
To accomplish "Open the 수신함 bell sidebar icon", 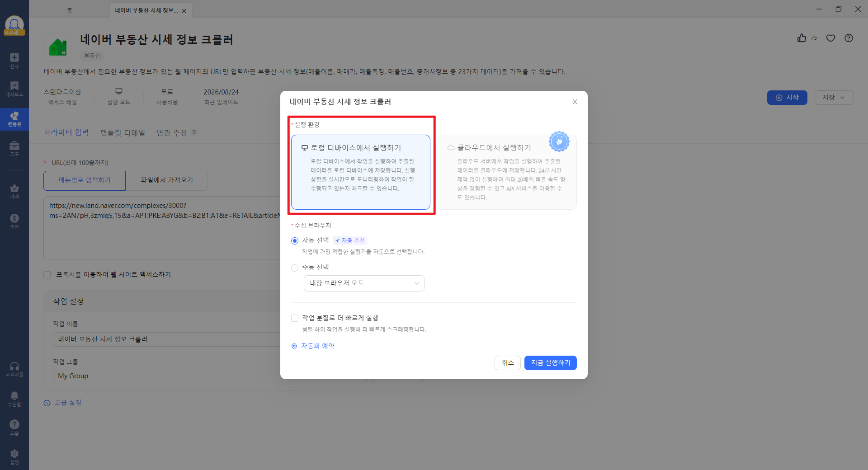I will tap(14, 399).
